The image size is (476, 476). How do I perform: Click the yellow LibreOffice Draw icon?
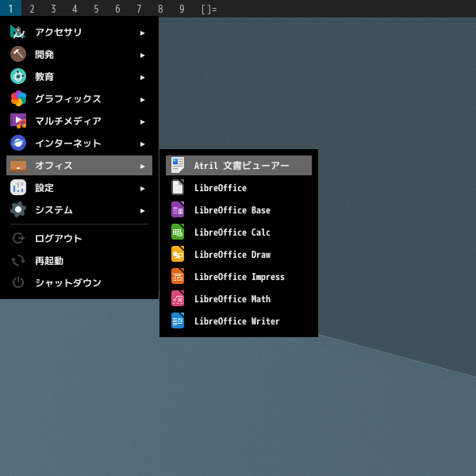pos(178,254)
